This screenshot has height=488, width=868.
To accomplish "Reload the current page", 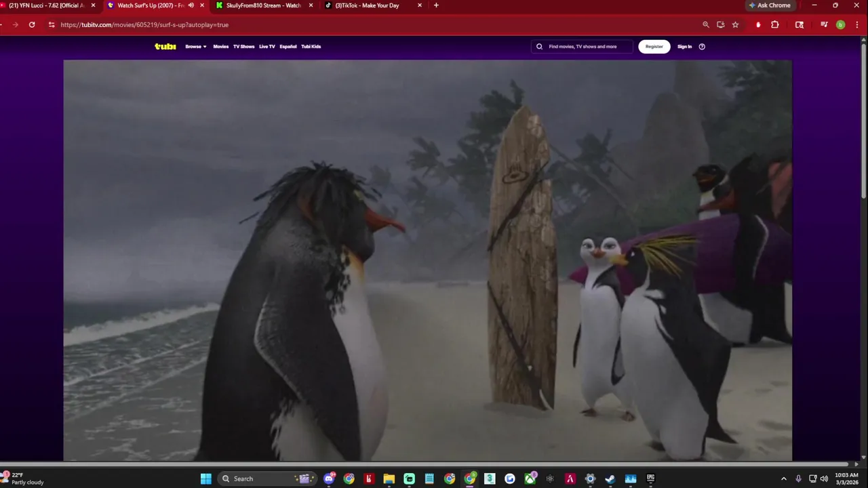I will click(x=32, y=24).
